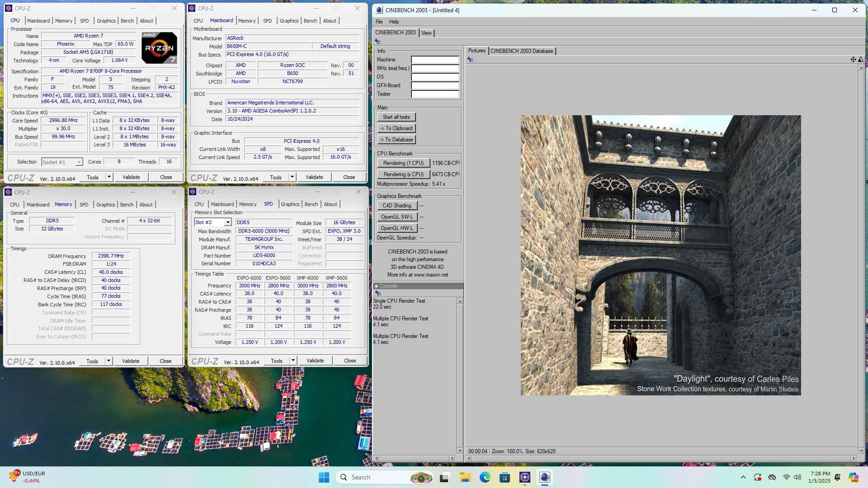Screen dimensions: 868x488
Task: Open the Windows Start menu
Action: click(324, 477)
